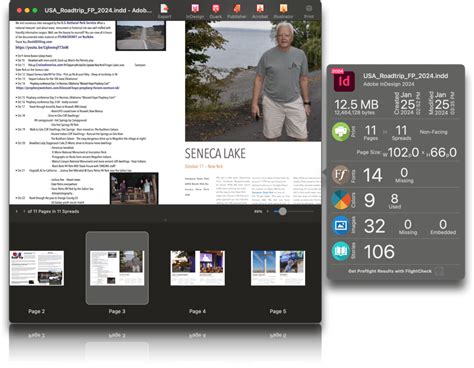
Task: Click the FlightCheck icon in info panel
Action: (440, 271)
